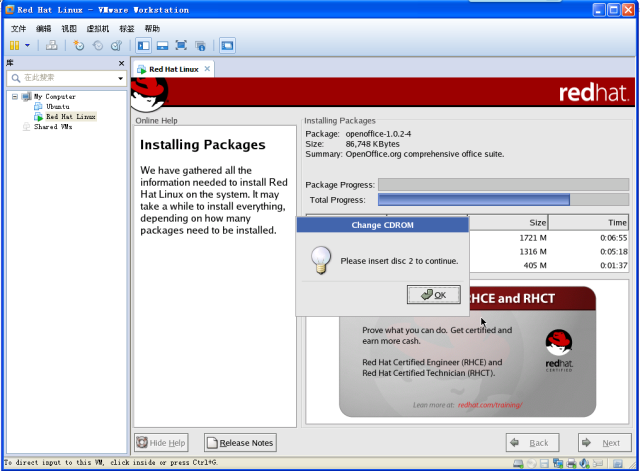Click the Red Hat Shadowman logo
Screen dimensions: 640x471
coord(149,94)
